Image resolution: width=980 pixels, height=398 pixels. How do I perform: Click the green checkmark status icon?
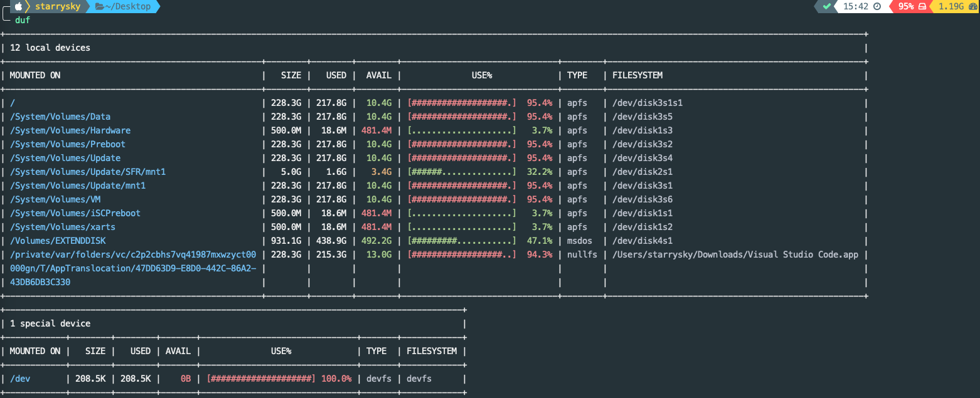point(827,6)
